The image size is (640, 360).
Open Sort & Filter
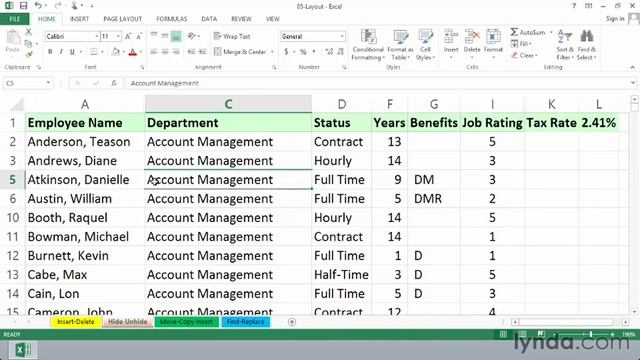[565, 44]
